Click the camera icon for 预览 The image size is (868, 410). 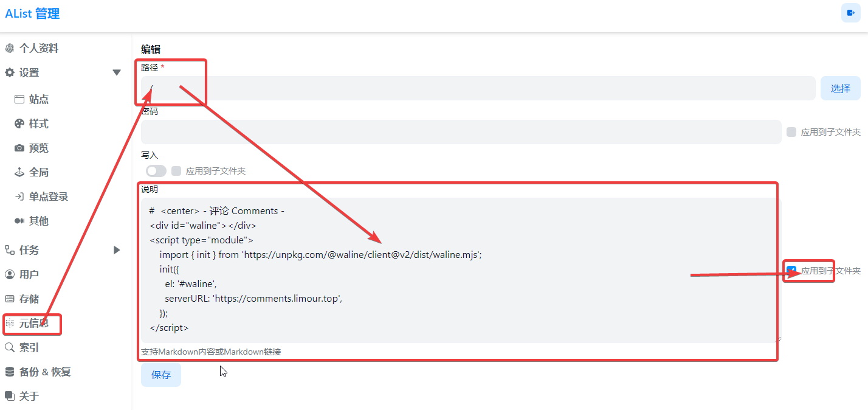point(19,148)
